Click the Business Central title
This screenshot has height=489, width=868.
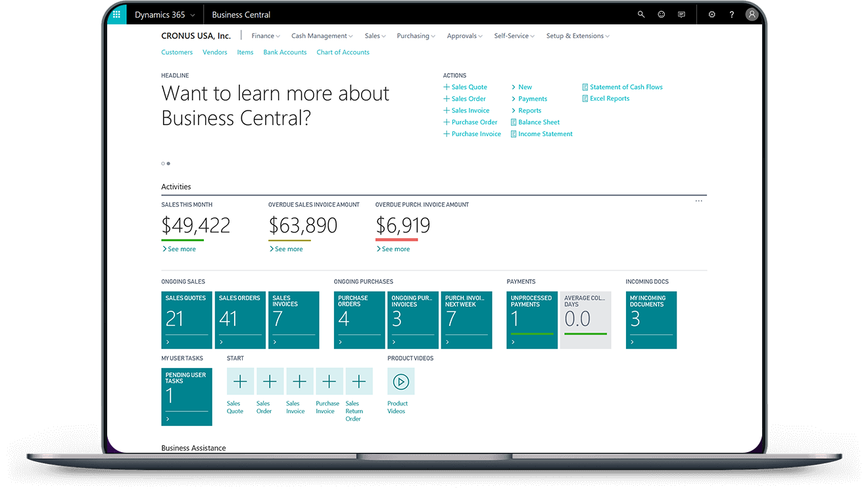coord(241,14)
